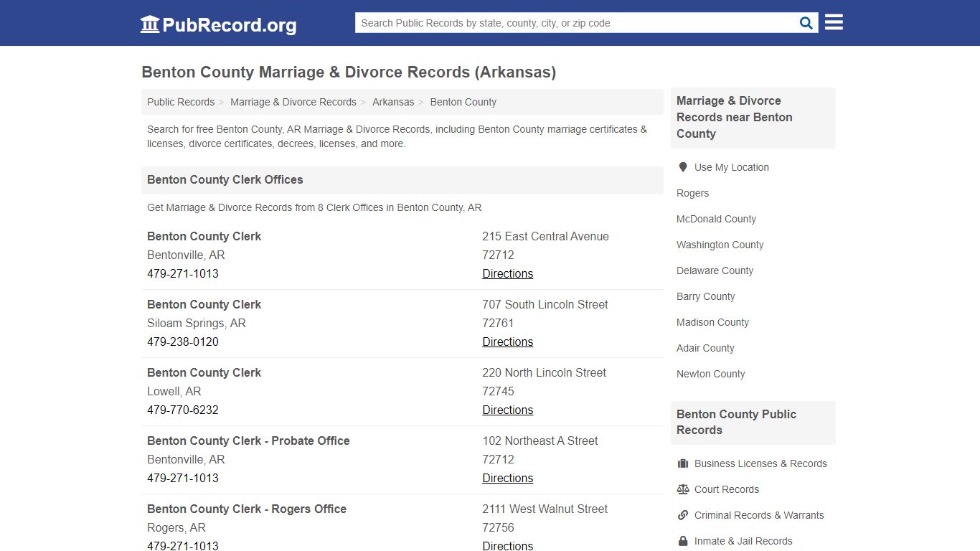Open Inmate & Jail Records
This screenshot has width=980, height=551.
point(743,541)
